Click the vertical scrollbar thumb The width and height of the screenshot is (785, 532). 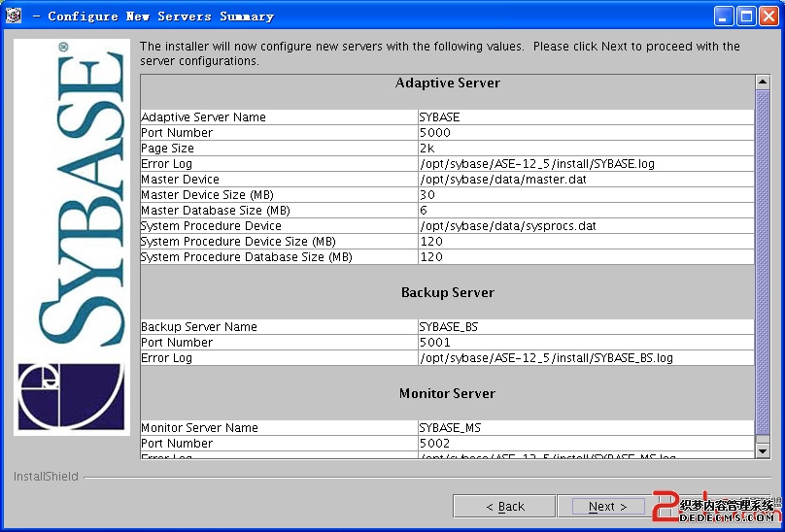(763, 262)
